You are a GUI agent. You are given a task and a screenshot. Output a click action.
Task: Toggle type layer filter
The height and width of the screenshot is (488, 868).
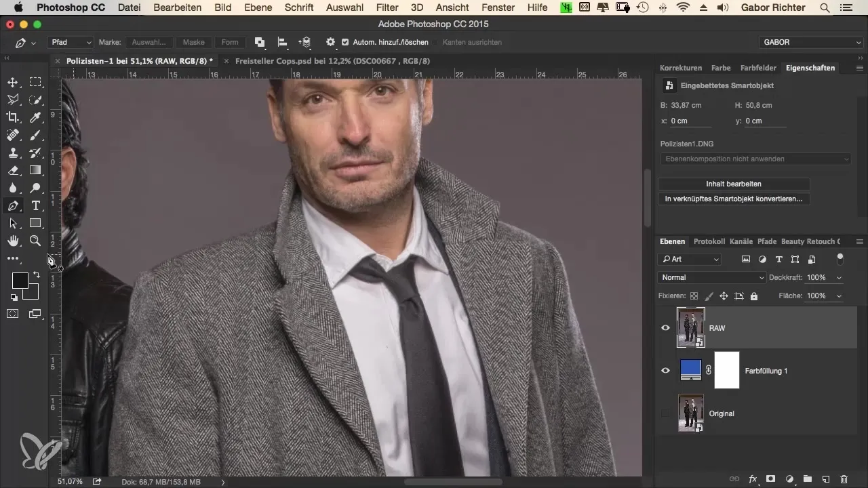pyautogui.click(x=778, y=259)
